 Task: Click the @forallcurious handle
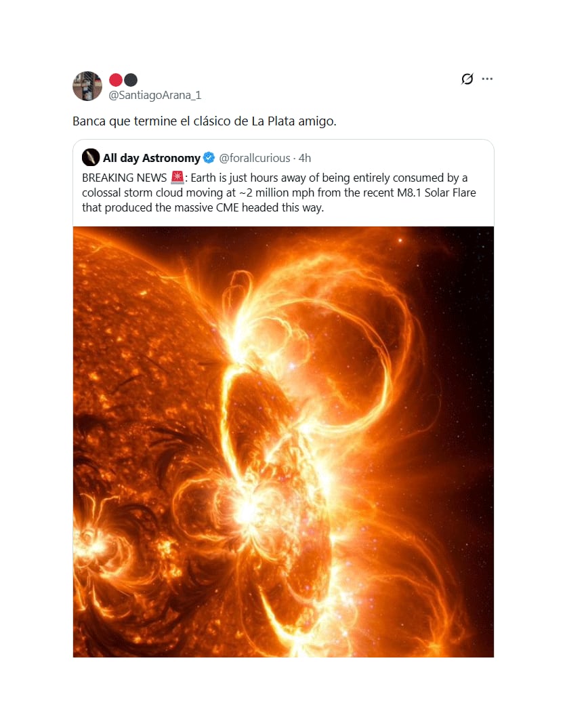coord(254,158)
